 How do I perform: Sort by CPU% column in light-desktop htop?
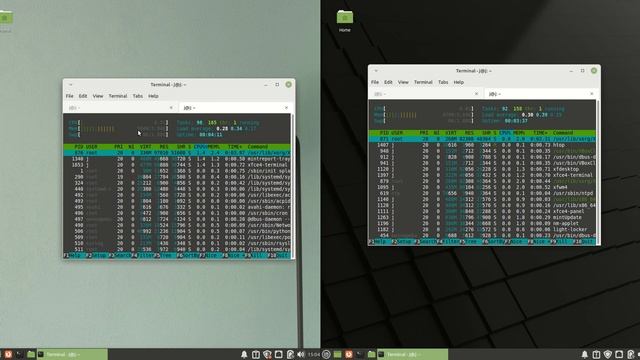click(200, 147)
